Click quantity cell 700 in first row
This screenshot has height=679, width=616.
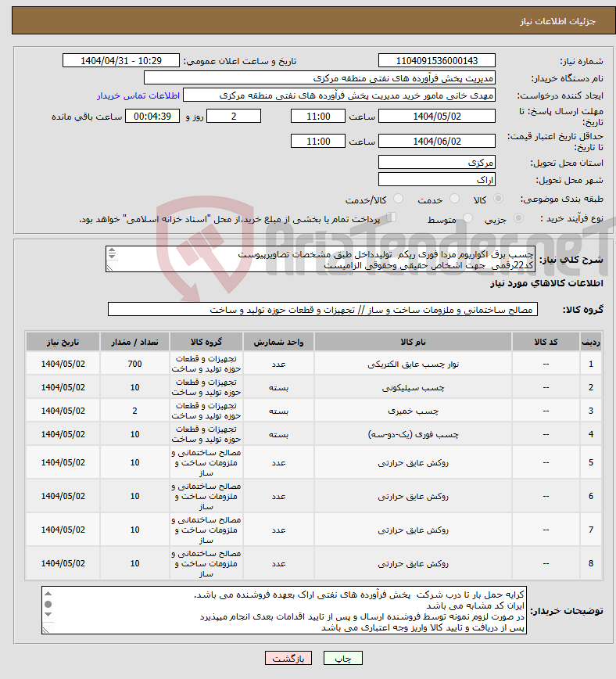coord(134,365)
